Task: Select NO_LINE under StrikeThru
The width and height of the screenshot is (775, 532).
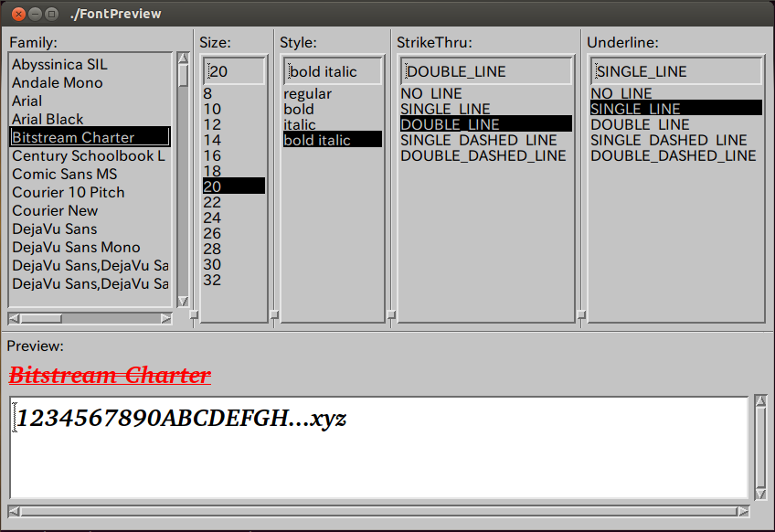Action: click(x=486, y=93)
